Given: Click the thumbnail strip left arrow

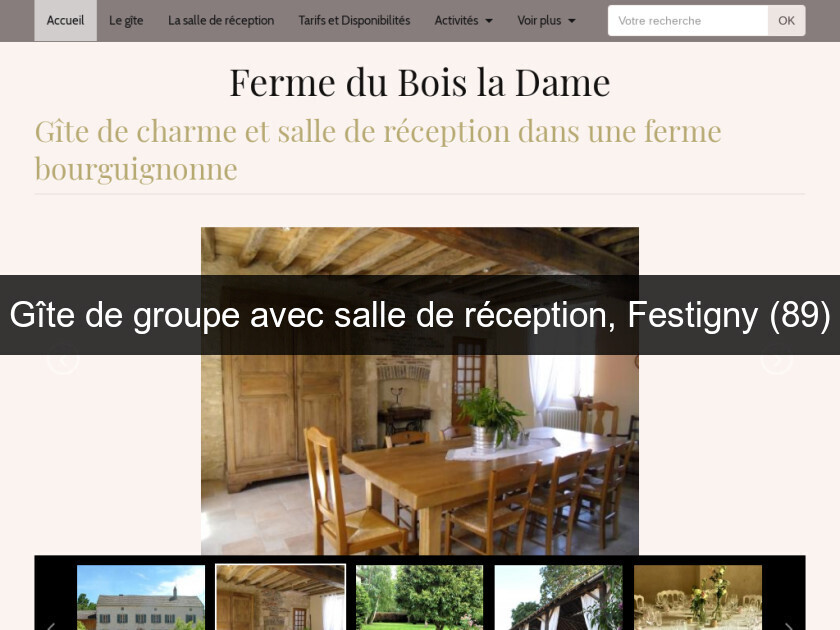Looking at the screenshot, I should coord(51,625).
